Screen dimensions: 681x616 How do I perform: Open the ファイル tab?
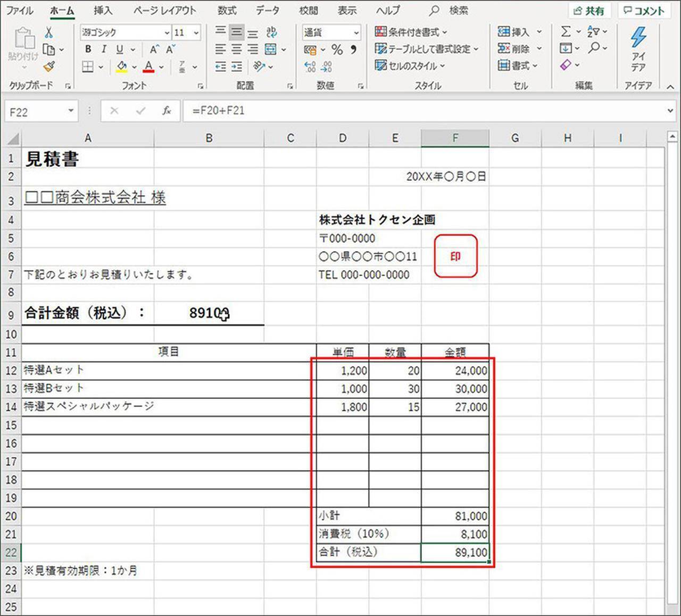point(20,10)
